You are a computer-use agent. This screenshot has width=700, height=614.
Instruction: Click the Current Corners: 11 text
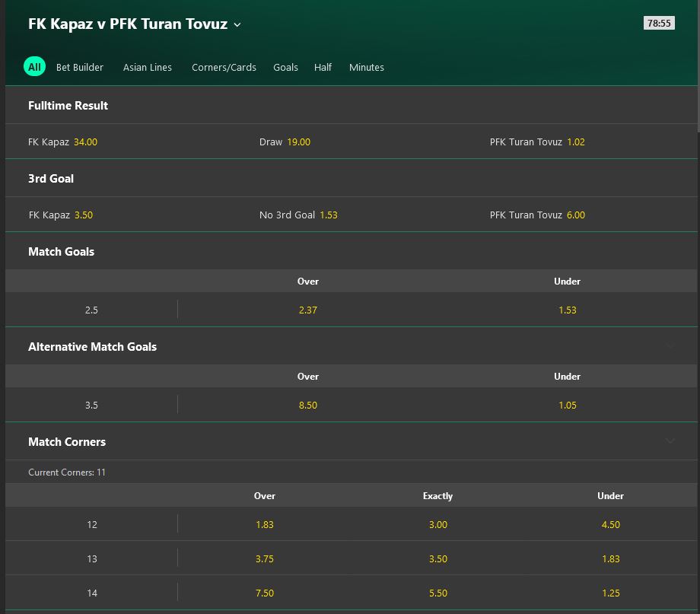pyautogui.click(x=67, y=472)
